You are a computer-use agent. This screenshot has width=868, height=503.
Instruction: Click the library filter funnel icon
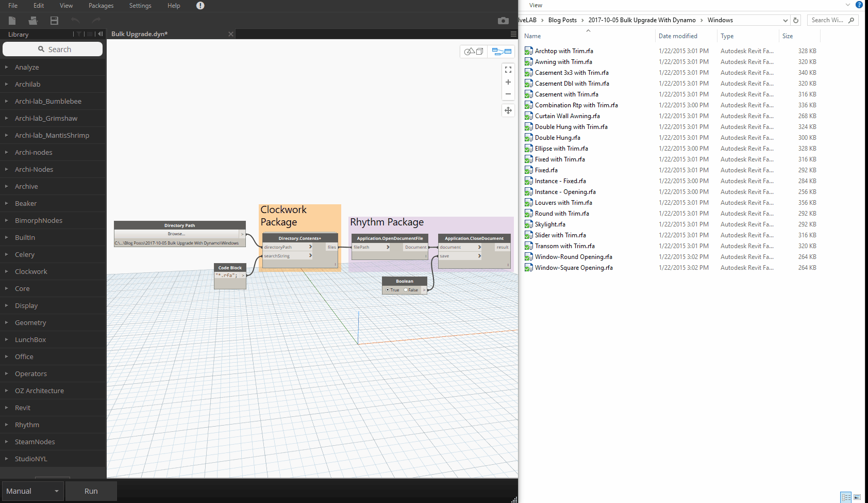click(x=78, y=34)
